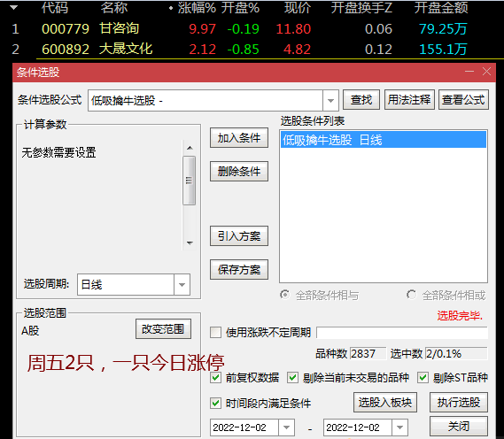This screenshot has width=504, height=439.
Task: Select the 全部条件相或 radio button
Action: [411, 295]
